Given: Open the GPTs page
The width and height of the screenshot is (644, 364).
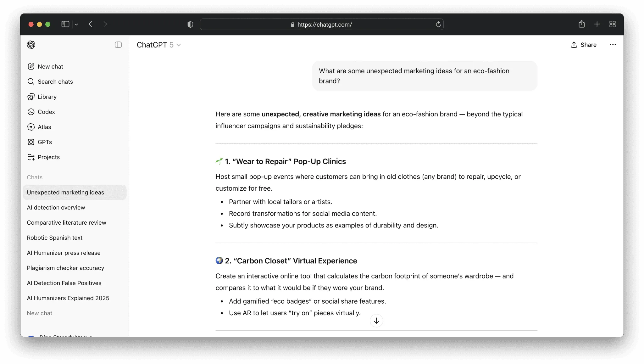Looking at the screenshot, I should point(45,142).
